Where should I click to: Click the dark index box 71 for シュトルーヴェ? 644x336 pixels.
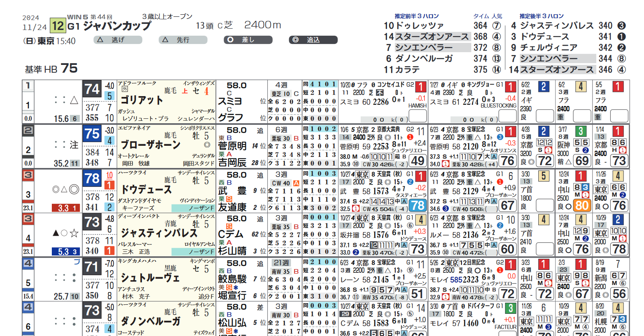tap(92, 267)
